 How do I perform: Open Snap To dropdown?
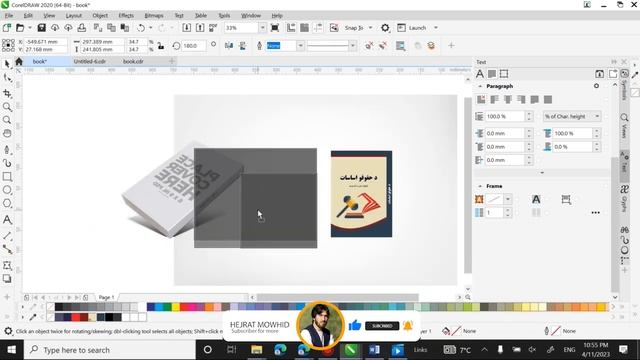point(371,28)
